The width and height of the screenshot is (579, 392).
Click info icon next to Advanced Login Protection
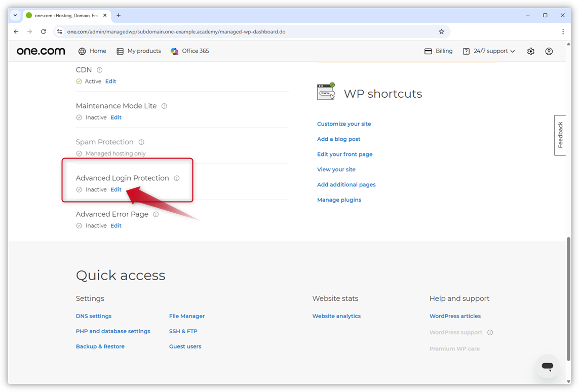coord(177,178)
